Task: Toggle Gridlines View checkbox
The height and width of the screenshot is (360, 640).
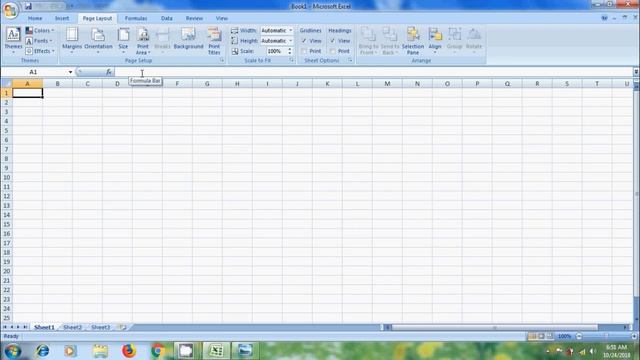Action: [304, 41]
